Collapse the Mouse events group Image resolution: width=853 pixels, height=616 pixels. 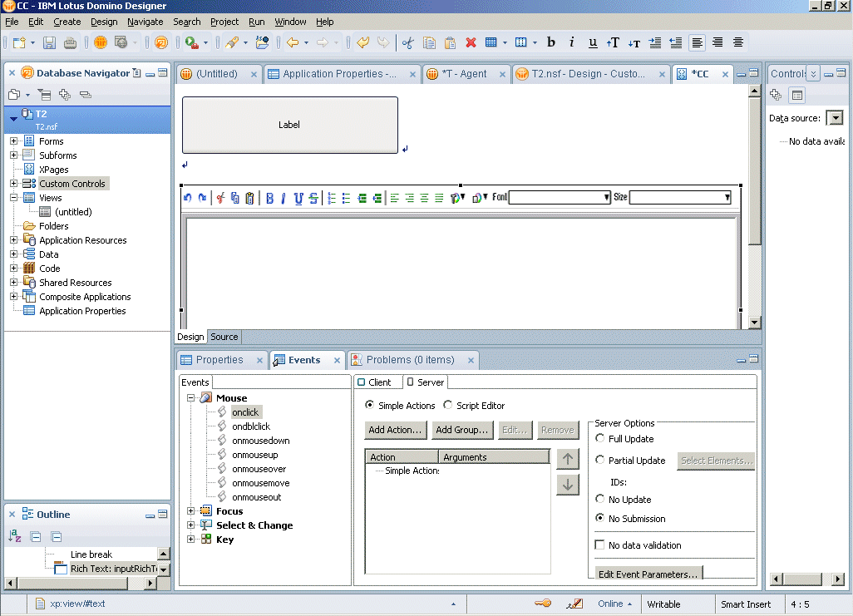(x=191, y=398)
